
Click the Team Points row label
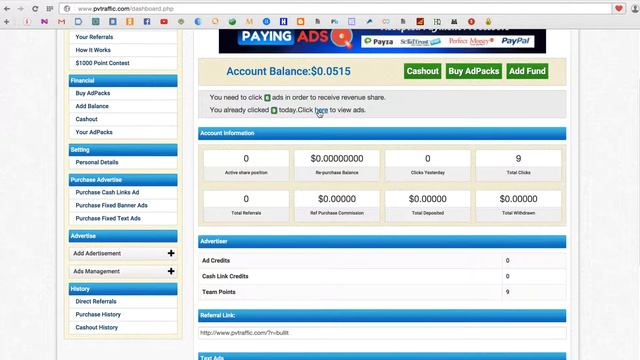[x=219, y=292]
